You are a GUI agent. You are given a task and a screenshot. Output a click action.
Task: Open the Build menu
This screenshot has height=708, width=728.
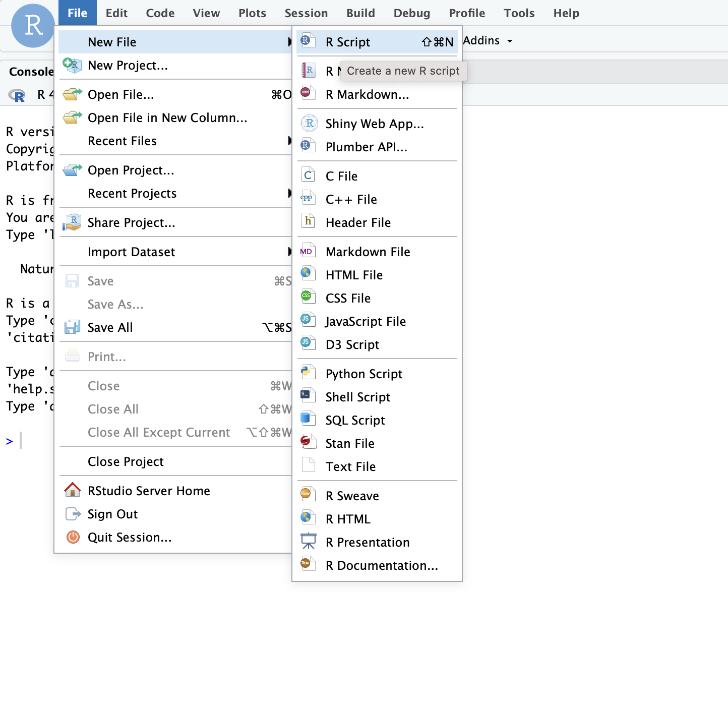(361, 13)
